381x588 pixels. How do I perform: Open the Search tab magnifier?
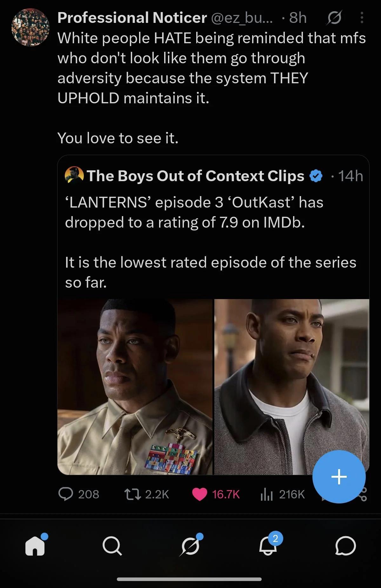pos(112,546)
